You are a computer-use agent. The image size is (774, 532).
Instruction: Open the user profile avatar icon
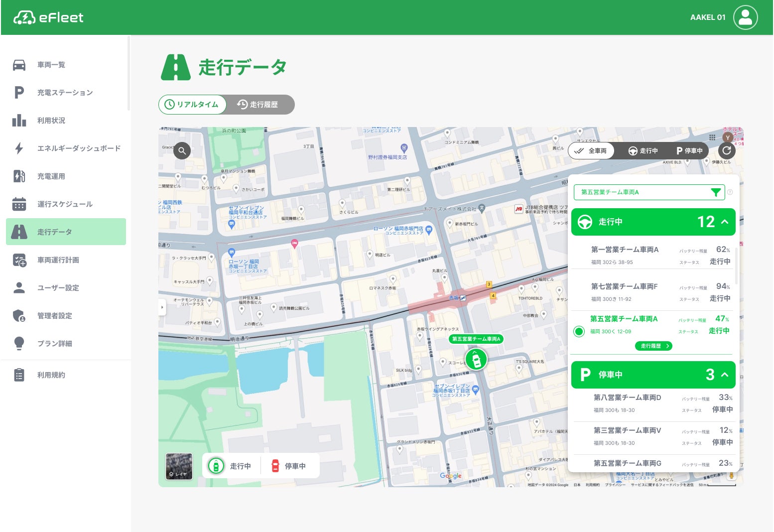(x=745, y=17)
